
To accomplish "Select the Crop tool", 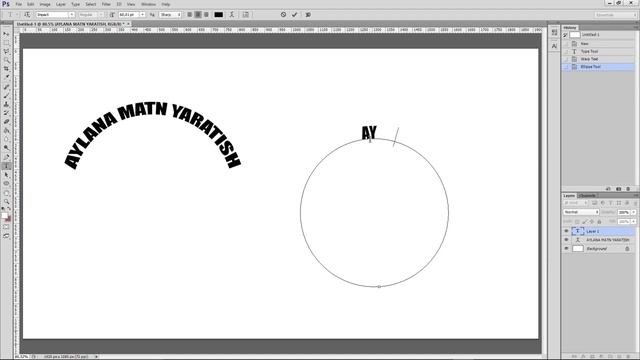I will pyautogui.click(x=6, y=69).
